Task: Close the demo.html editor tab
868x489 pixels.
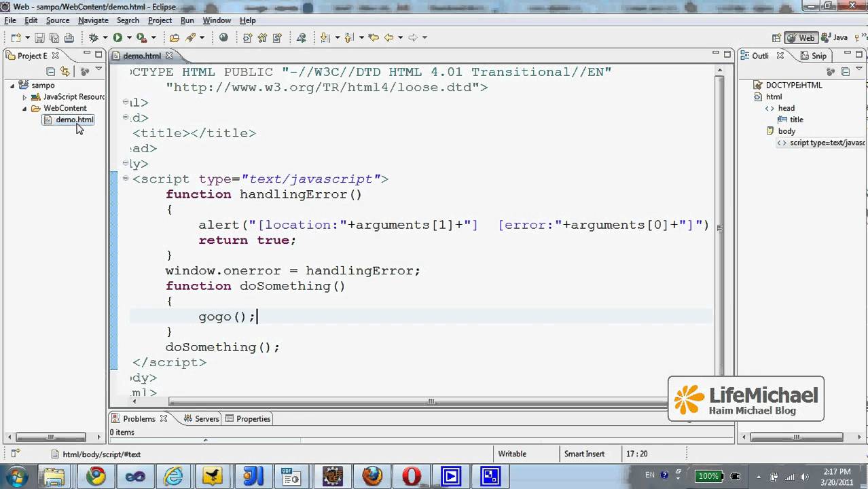Action: (x=168, y=56)
